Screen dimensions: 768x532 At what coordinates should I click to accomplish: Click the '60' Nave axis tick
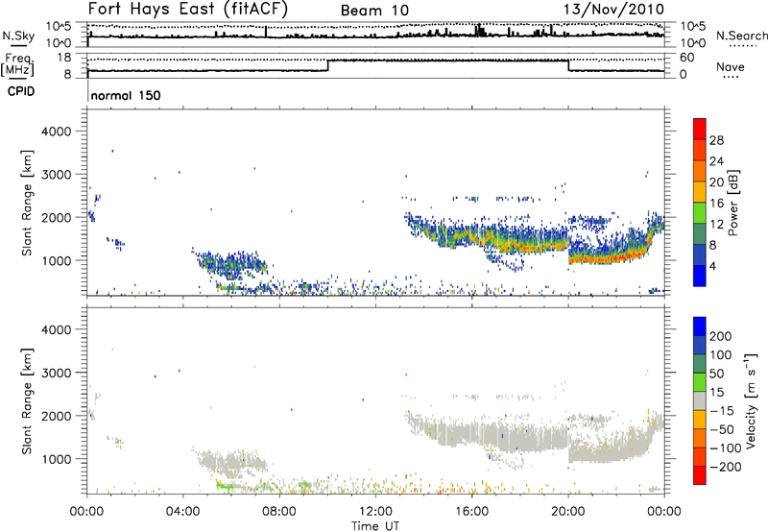coord(687,58)
